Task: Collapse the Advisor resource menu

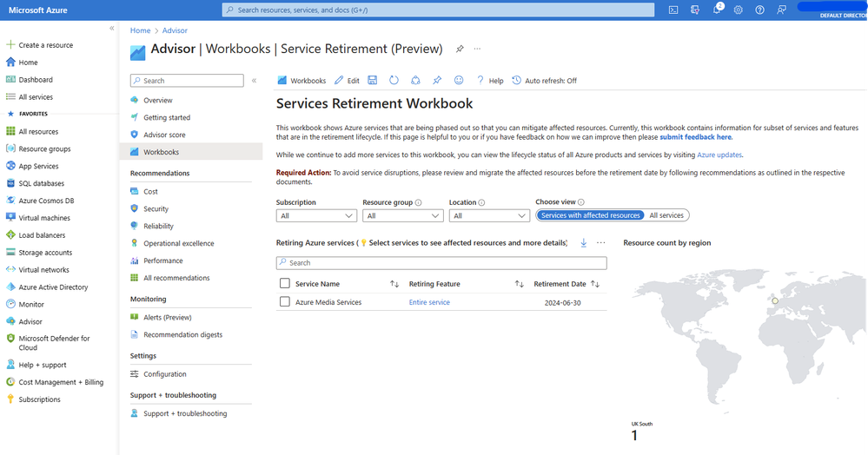Action: (x=254, y=80)
